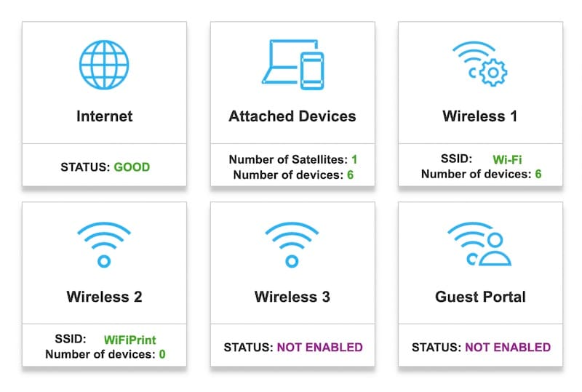Click the Wi-Fi SSID name
This screenshot has height=392, width=582.
coord(508,159)
